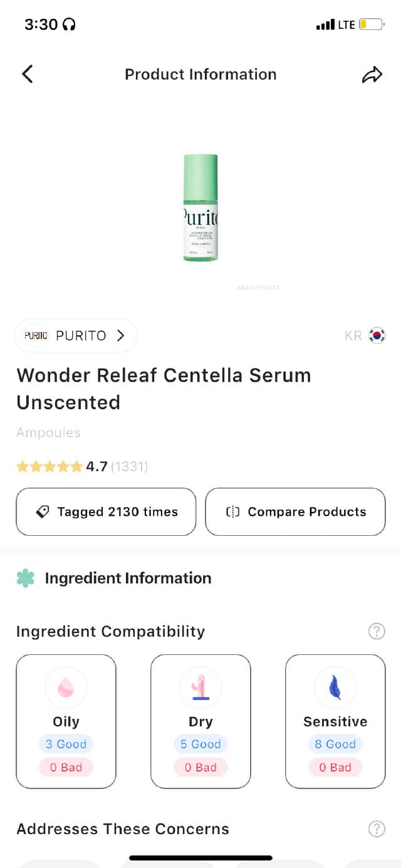Viewport: 401px width, 868px height.
Task: Tap the share icon at top right
Action: [x=373, y=73]
